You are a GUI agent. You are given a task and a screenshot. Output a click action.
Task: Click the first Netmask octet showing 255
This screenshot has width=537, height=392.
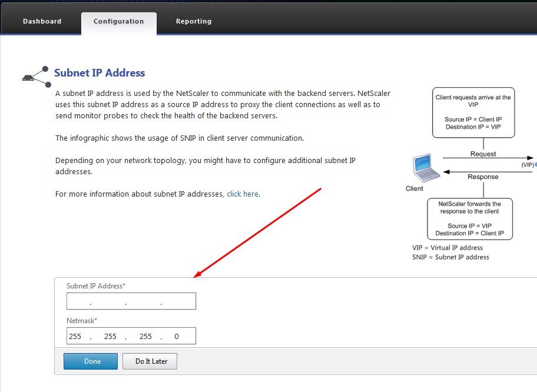pos(75,337)
